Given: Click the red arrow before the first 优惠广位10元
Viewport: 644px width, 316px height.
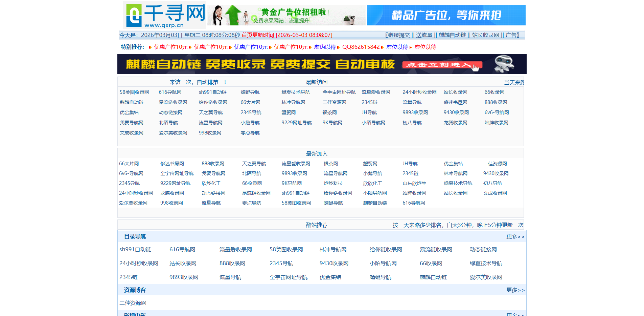Looking at the screenshot, I should pos(150,47).
